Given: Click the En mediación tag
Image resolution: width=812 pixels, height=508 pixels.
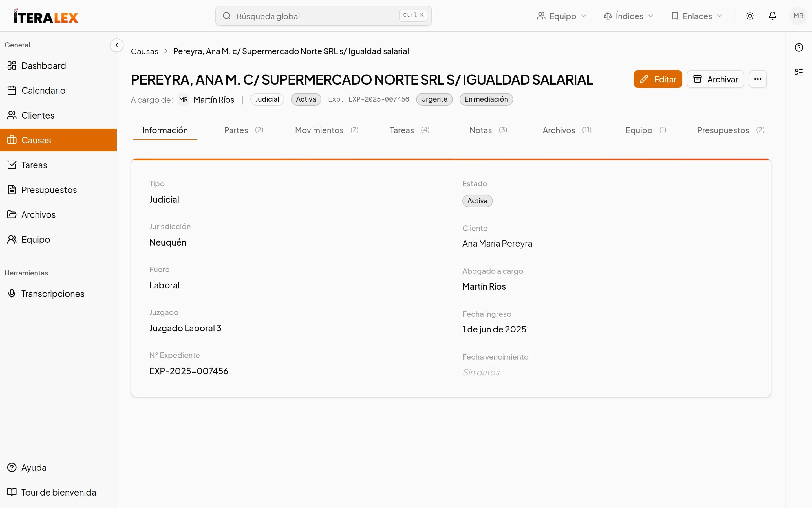Looking at the screenshot, I should 486,99.
